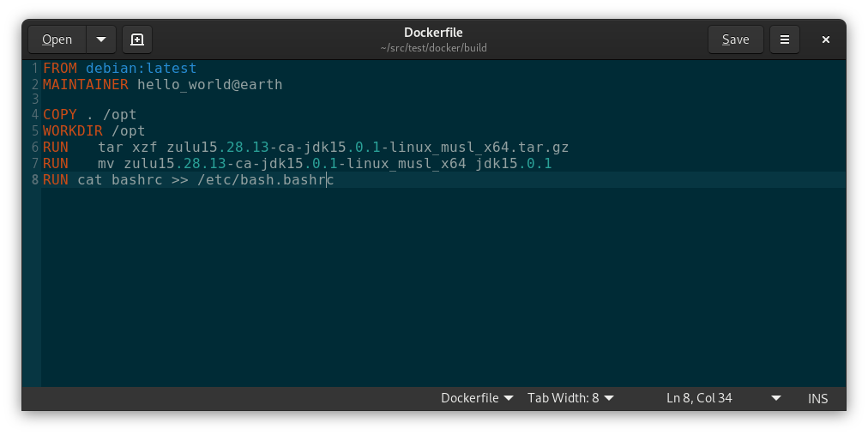The width and height of the screenshot is (868, 435).
Task: Click line number 3 in the gutter
Action: pyautogui.click(x=35, y=99)
